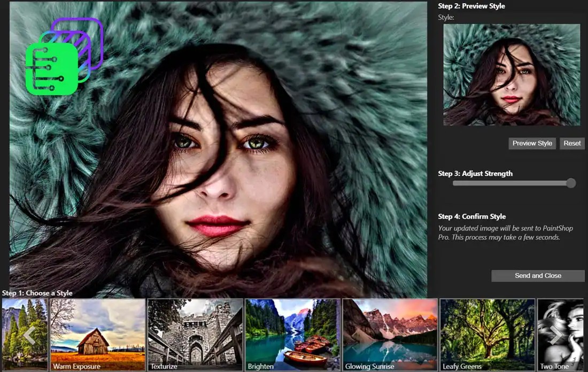Choose the Texturize style thumbnail
The width and height of the screenshot is (588, 372).
[x=195, y=335]
